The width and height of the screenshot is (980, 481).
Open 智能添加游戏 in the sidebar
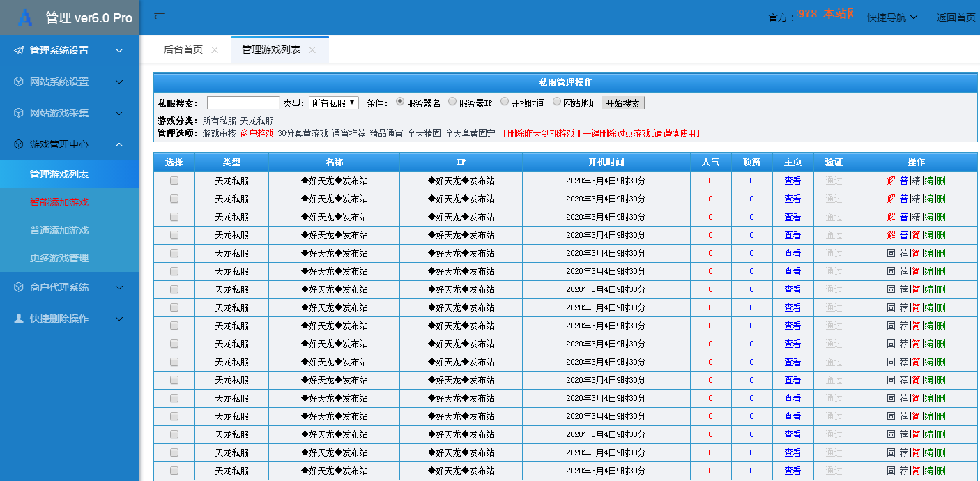point(70,202)
